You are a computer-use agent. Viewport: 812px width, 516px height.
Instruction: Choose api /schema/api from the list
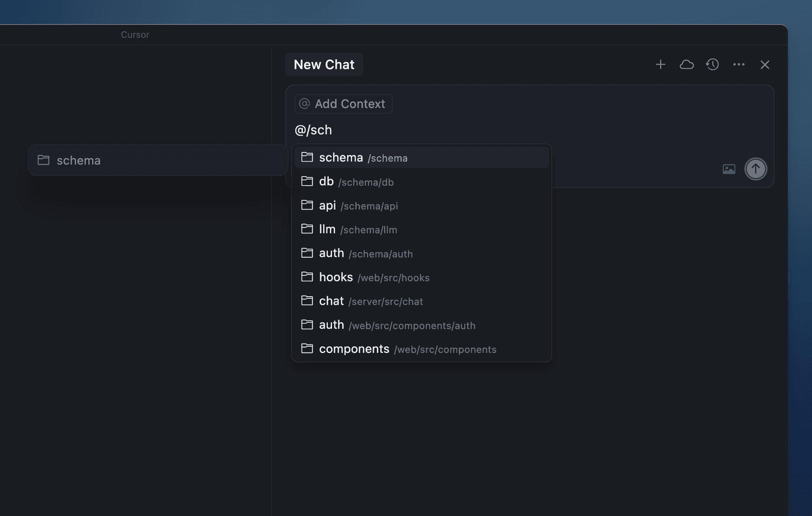coord(358,205)
